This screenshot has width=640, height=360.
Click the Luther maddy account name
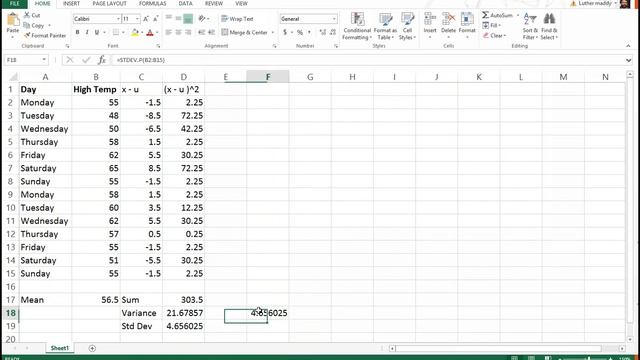(595, 3)
